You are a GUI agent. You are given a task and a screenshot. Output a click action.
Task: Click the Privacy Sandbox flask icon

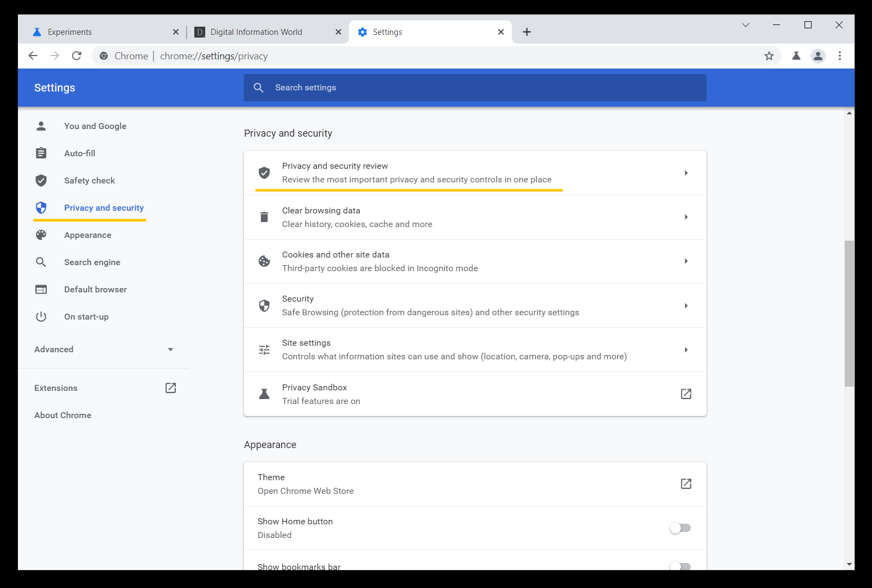(264, 394)
